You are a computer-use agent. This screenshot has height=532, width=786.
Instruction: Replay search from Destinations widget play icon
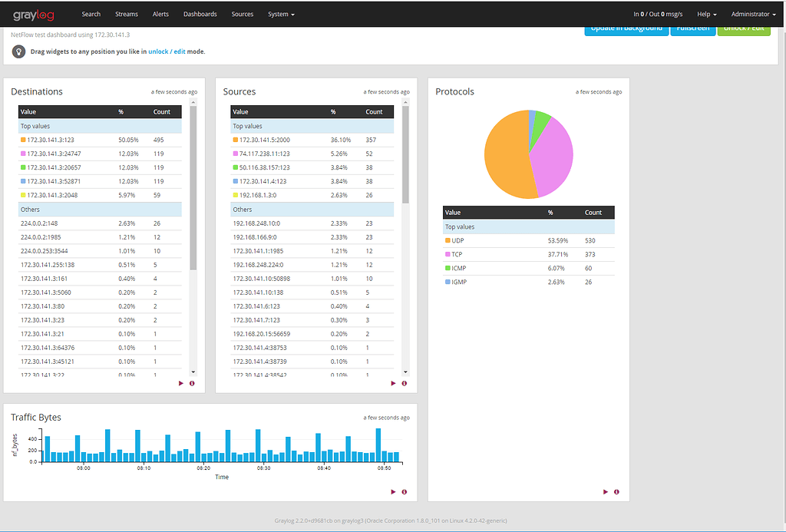pyautogui.click(x=181, y=384)
